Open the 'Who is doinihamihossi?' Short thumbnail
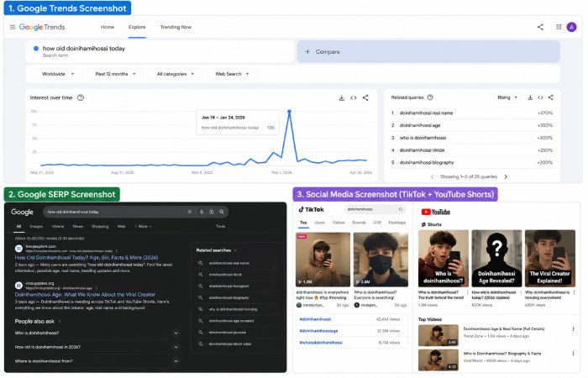 [444, 259]
